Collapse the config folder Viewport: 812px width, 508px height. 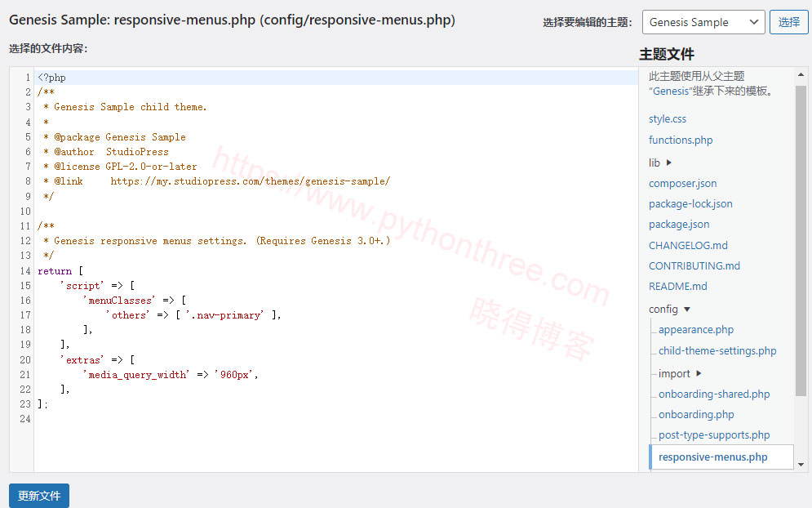click(x=669, y=310)
